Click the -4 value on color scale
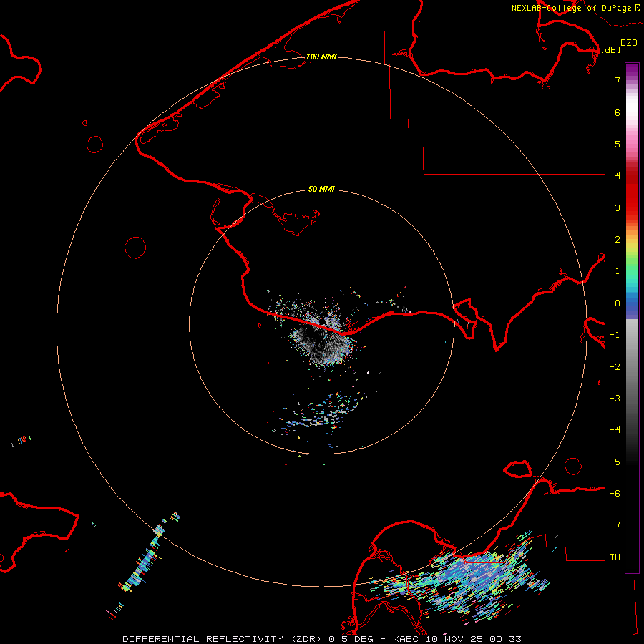 tap(615, 430)
